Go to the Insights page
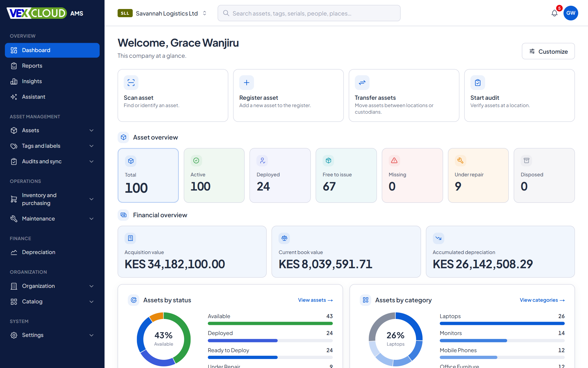 [x=52, y=81]
